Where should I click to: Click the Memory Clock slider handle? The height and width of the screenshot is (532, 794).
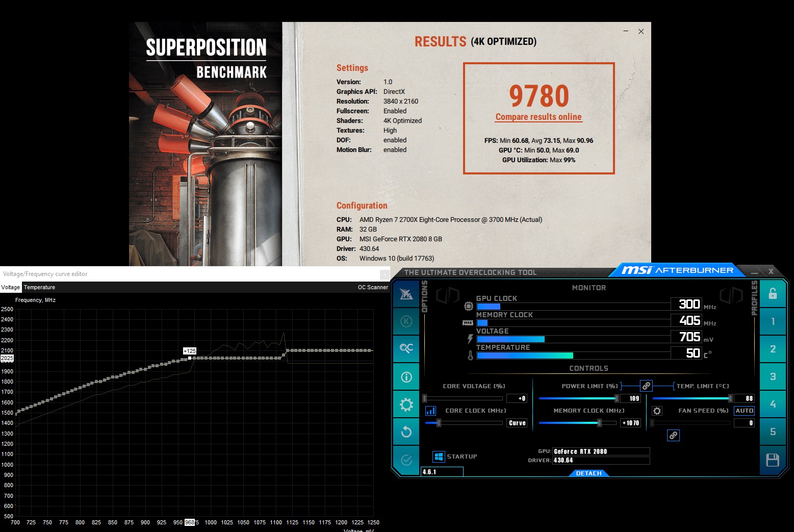click(x=600, y=423)
